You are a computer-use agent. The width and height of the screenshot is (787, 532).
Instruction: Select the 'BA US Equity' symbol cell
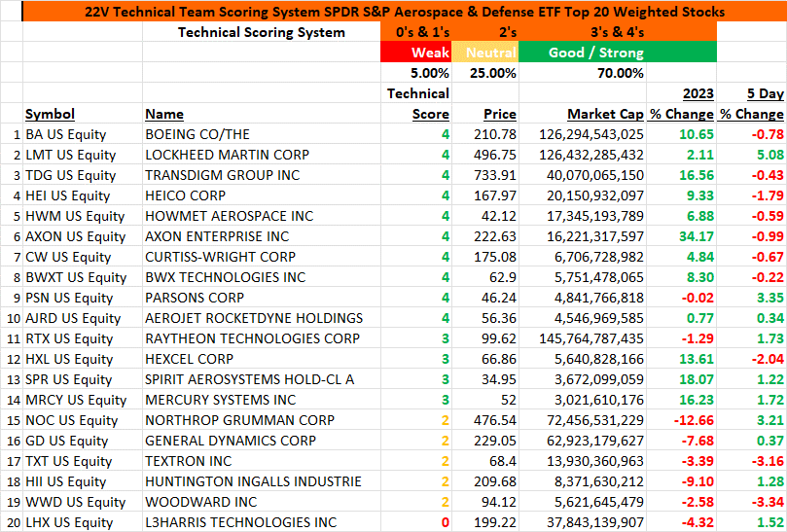point(83,134)
